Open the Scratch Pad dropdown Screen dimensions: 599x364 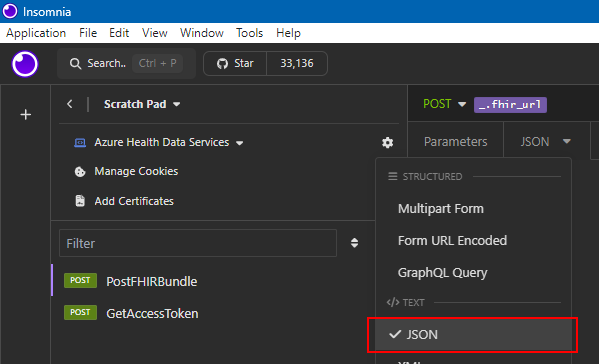[x=142, y=104]
